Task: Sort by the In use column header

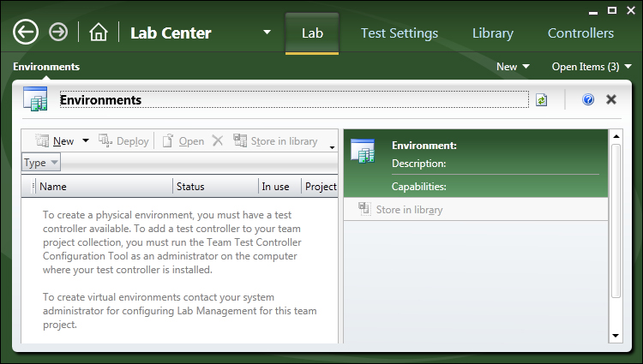Action: (x=279, y=187)
